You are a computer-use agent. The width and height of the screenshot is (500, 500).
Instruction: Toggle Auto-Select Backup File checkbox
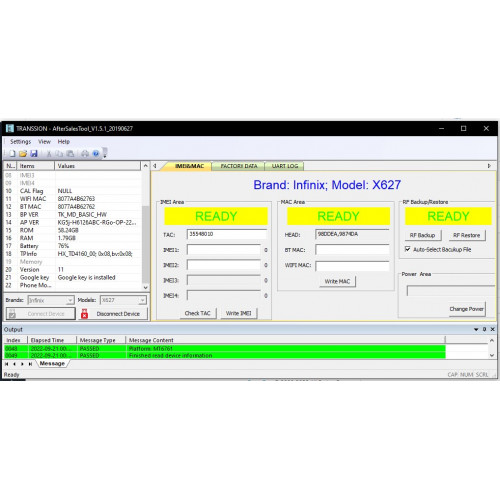pos(407,249)
